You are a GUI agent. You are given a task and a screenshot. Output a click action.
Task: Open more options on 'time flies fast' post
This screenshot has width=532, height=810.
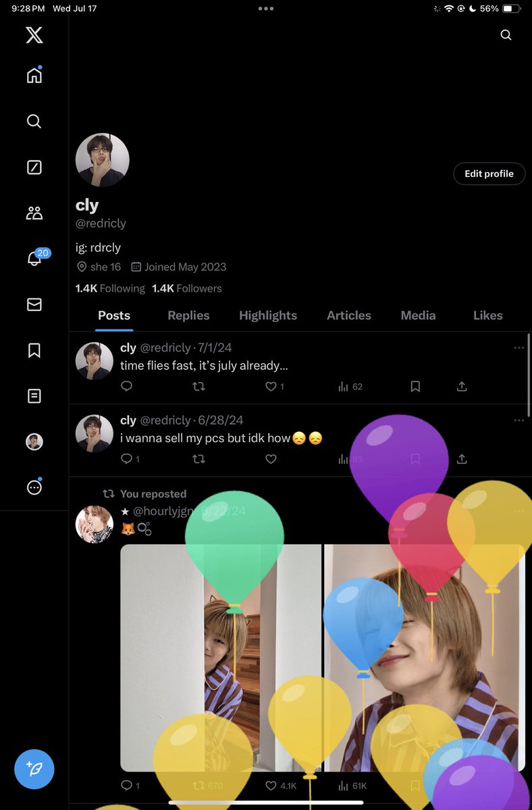[518, 348]
